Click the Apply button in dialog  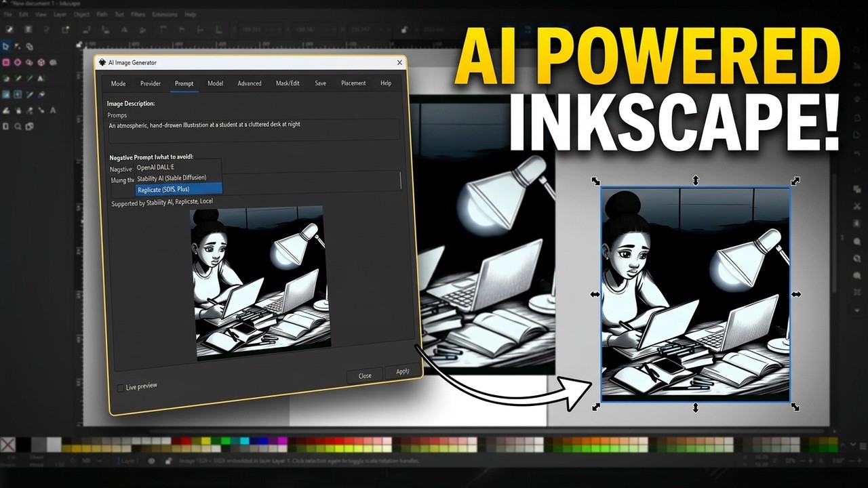(403, 371)
